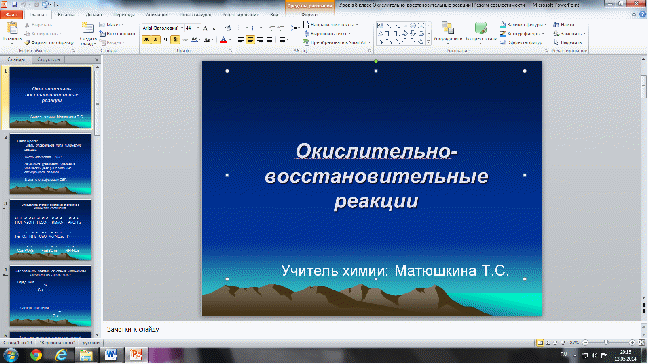This screenshot has width=648, height=364.
Task: Click the Format Painter brush icon
Action: (x=27, y=43)
